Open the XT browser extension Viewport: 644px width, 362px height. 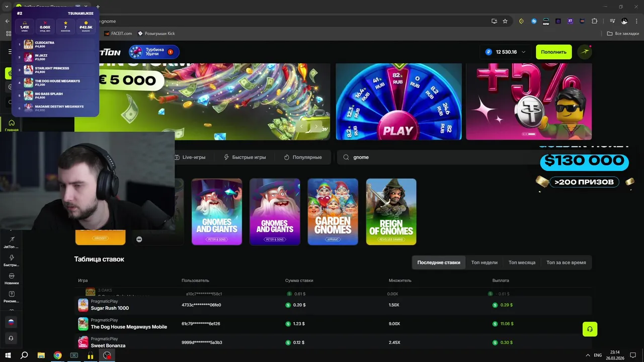coord(570,21)
